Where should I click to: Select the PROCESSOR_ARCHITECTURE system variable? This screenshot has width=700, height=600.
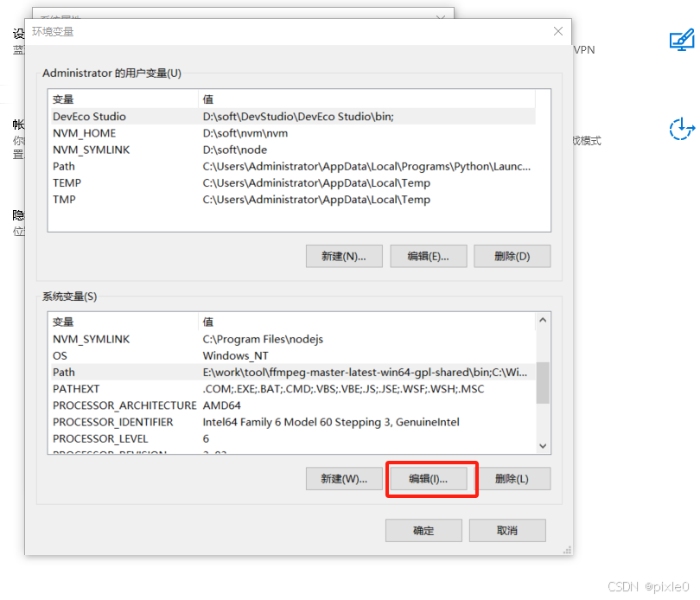tap(293, 405)
